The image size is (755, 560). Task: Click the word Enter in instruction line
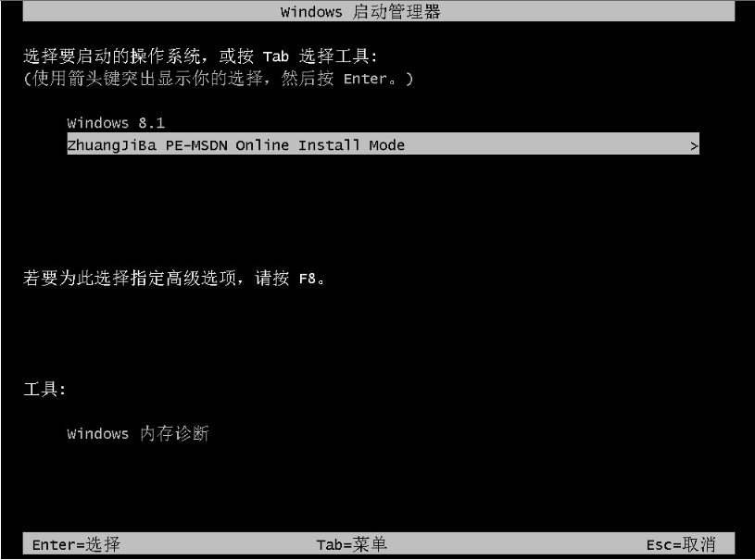point(366,79)
